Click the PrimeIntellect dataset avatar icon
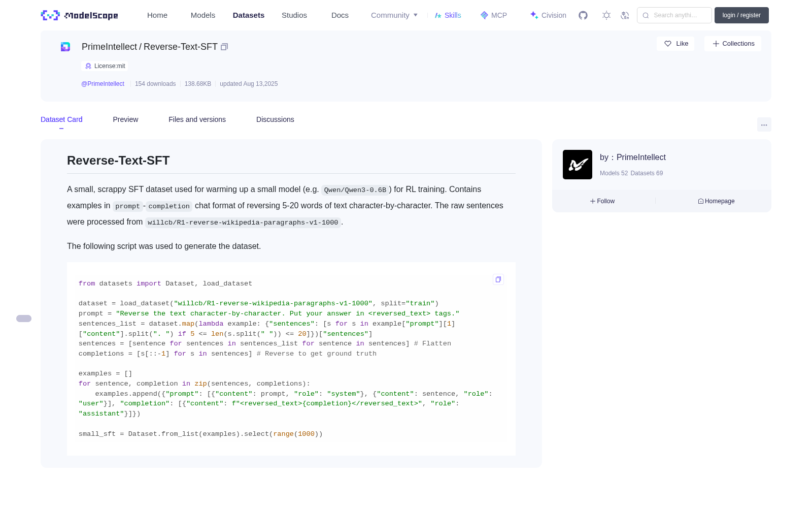Image resolution: width=812 pixels, height=508 pixels. (65, 47)
